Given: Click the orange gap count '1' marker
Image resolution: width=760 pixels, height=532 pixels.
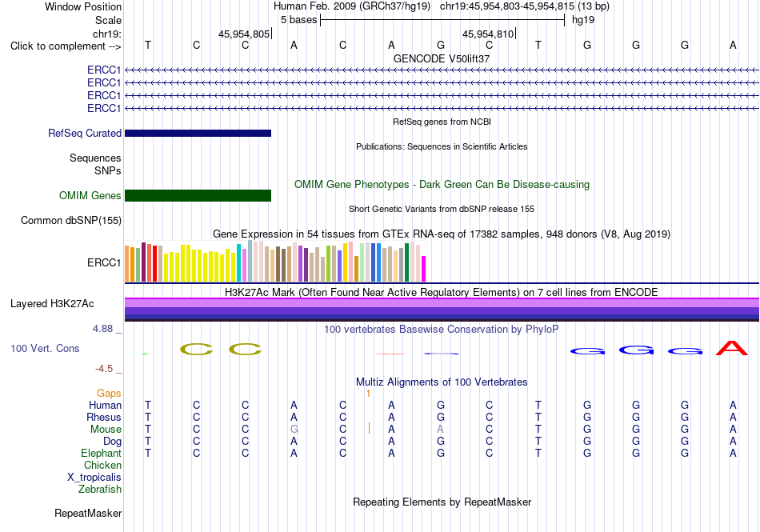Looking at the screenshot, I should click(368, 394).
